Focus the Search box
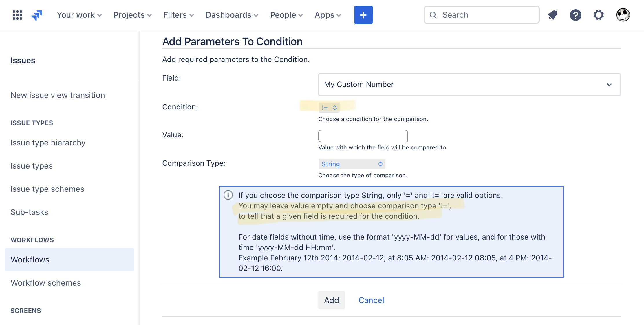 pos(482,15)
